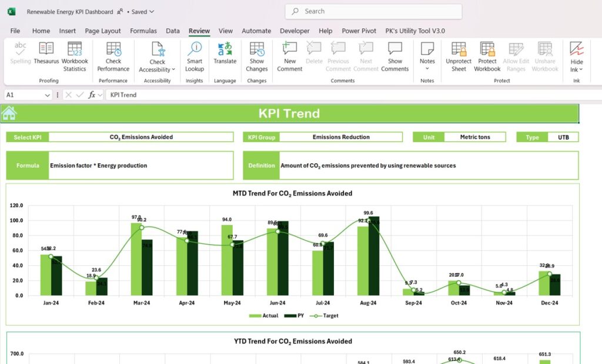Screen dimensions: 602x364
Task: Click the formula bar cancel X icon
Action: pyautogui.click(x=68, y=95)
